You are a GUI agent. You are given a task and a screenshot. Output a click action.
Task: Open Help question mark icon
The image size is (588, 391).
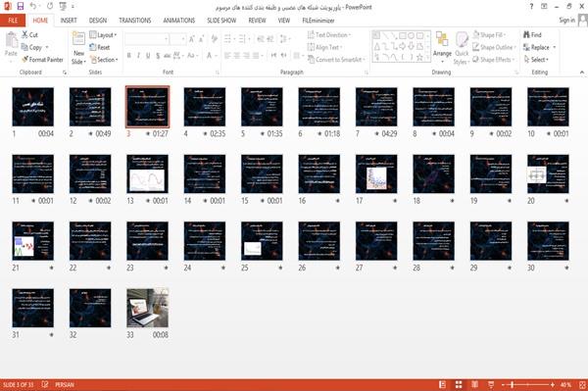(531, 7)
